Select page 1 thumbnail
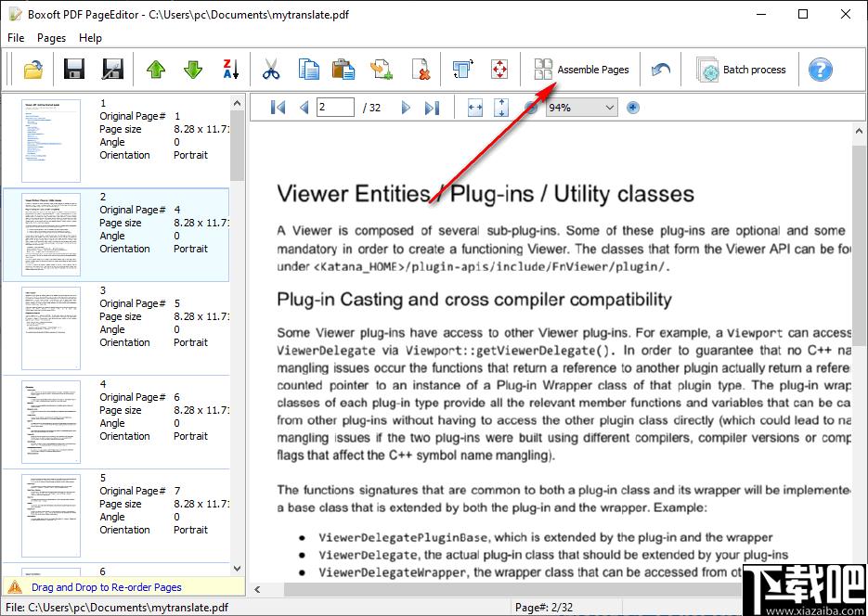 coord(51,140)
